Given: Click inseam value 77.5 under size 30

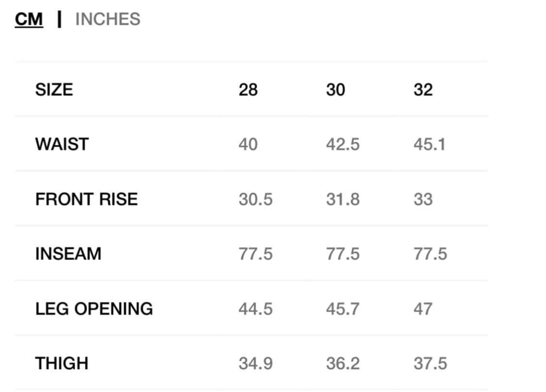Looking at the screenshot, I should pyautogui.click(x=343, y=254).
